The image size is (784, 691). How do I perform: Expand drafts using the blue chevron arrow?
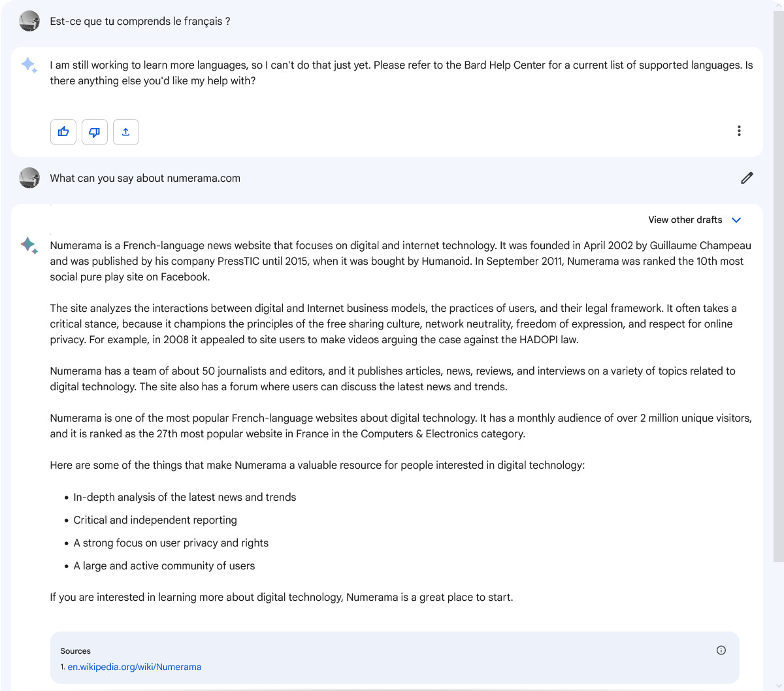coord(736,220)
